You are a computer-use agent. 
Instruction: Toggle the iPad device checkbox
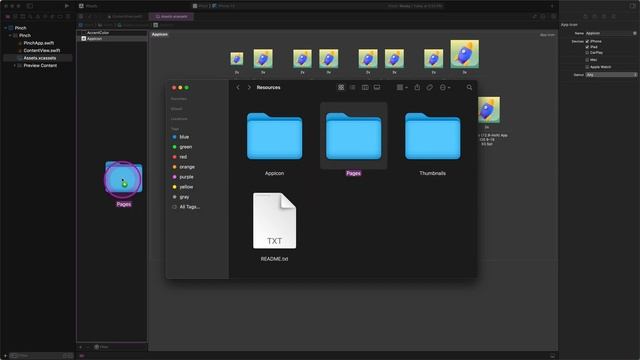tap(587, 47)
